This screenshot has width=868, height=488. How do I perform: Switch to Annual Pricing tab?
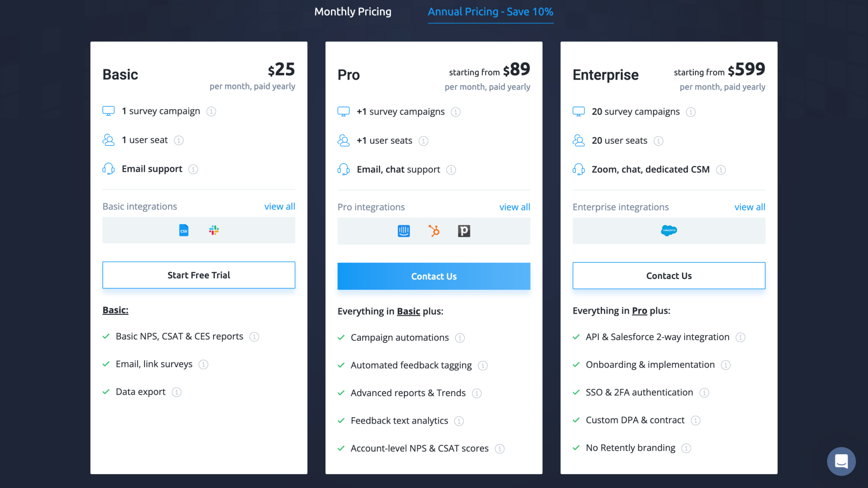(490, 11)
